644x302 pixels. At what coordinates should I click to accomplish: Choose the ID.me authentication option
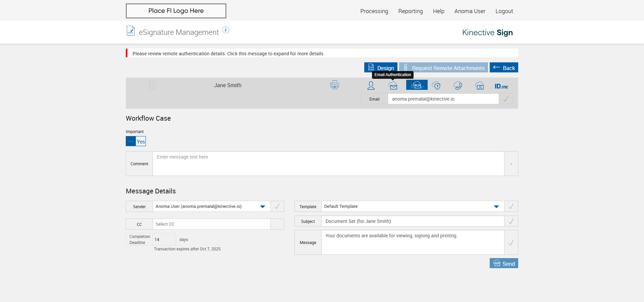click(x=501, y=86)
